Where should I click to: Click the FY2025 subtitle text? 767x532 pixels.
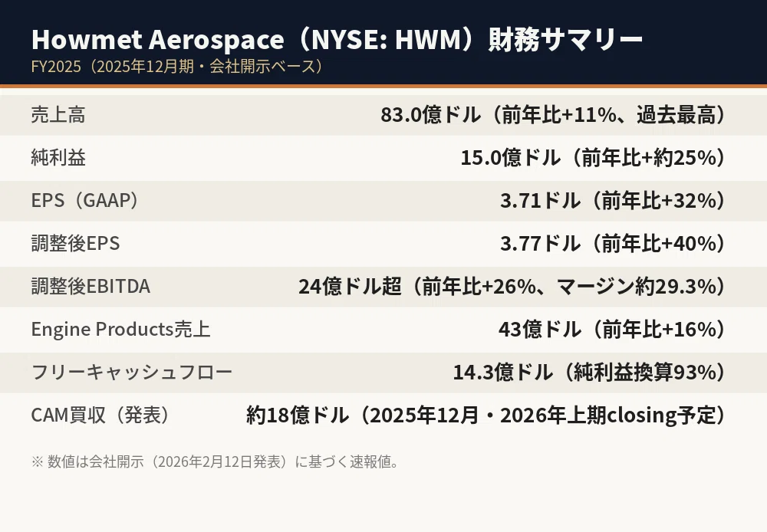pyautogui.click(x=178, y=67)
